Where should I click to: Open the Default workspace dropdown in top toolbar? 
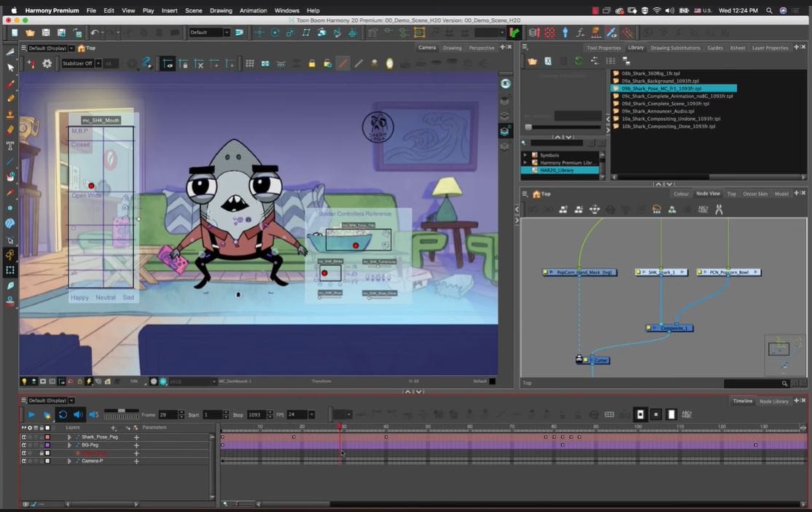coord(226,33)
